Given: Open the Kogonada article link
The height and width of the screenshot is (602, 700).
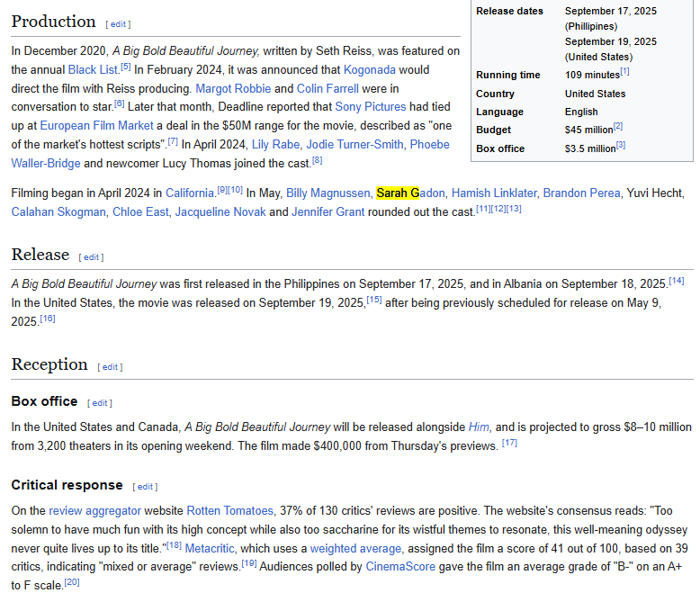Looking at the screenshot, I should (x=369, y=70).
